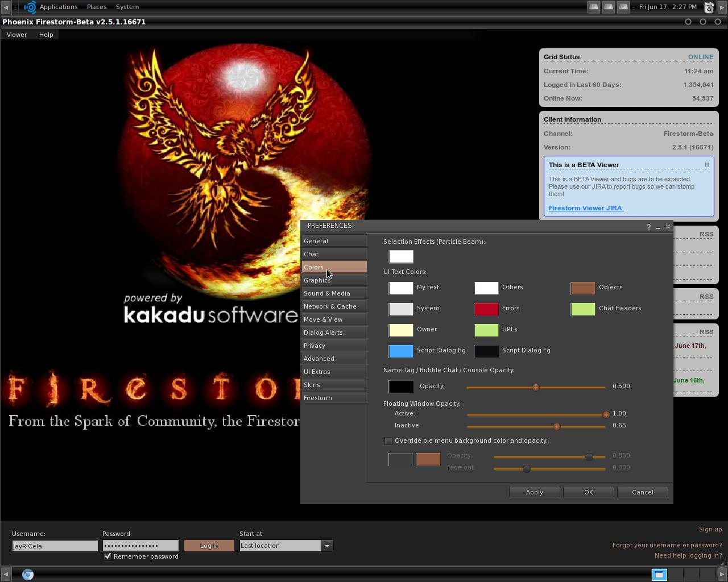
Task: Close the Preferences floater with the X
Action: click(668, 227)
